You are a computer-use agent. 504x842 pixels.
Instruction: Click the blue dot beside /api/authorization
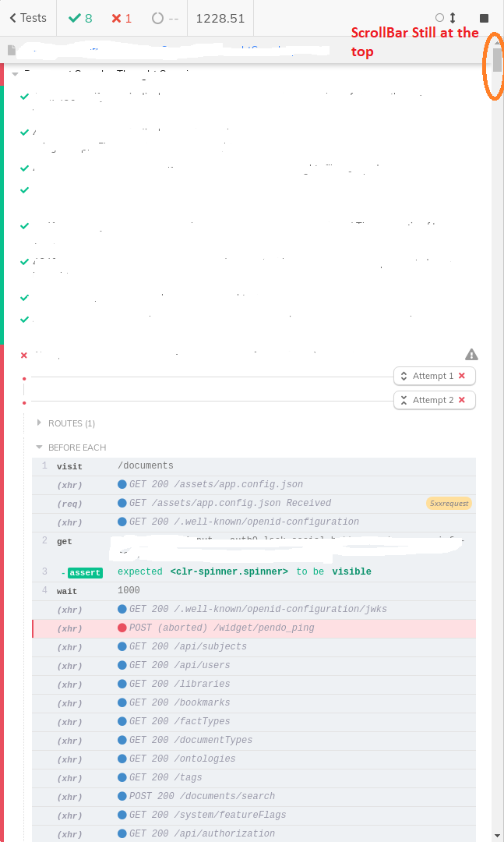(x=122, y=834)
